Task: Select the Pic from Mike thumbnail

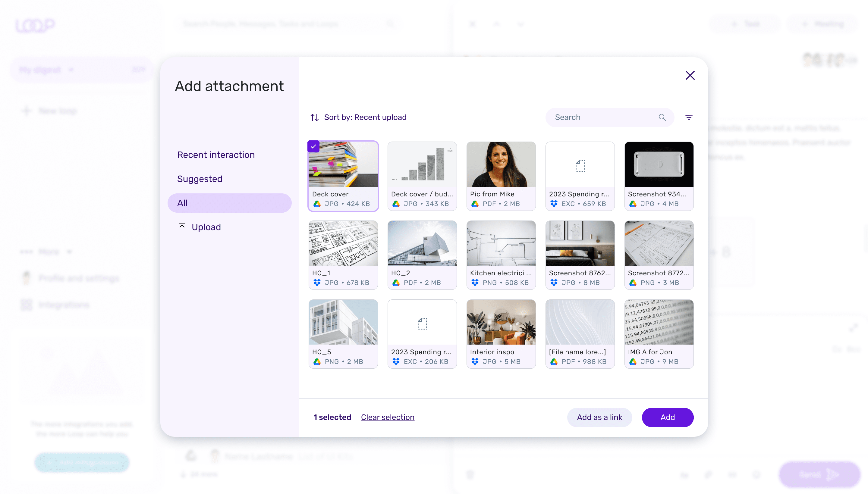Action: 501,164
